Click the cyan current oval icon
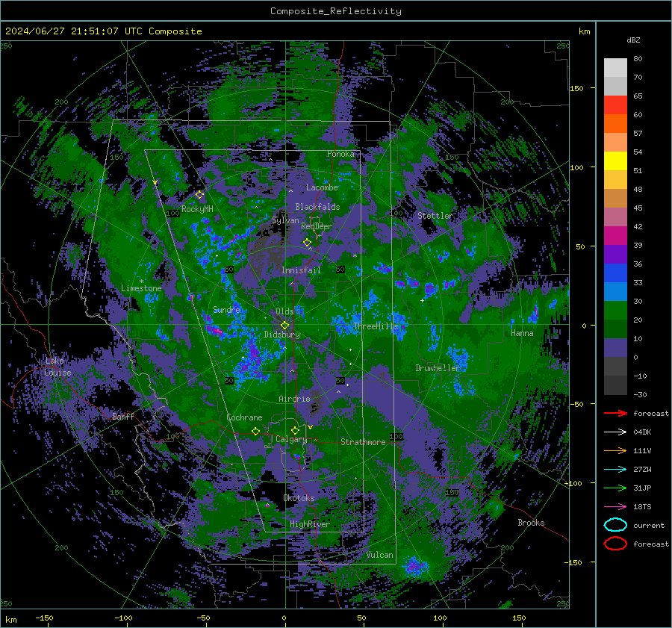672x628 pixels. tap(615, 525)
